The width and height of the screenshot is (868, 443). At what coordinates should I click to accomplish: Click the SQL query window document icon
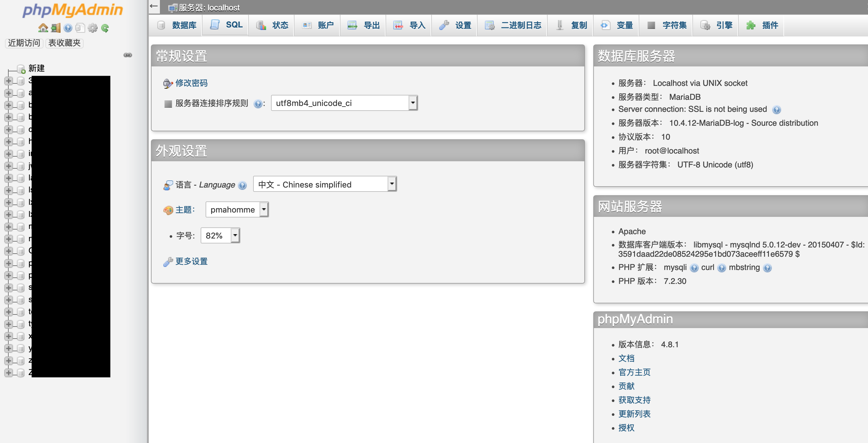80,27
